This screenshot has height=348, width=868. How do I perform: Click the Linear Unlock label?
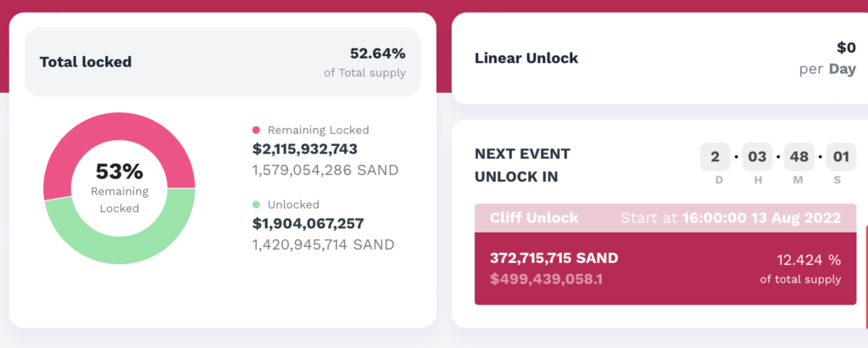pos(526,59)
